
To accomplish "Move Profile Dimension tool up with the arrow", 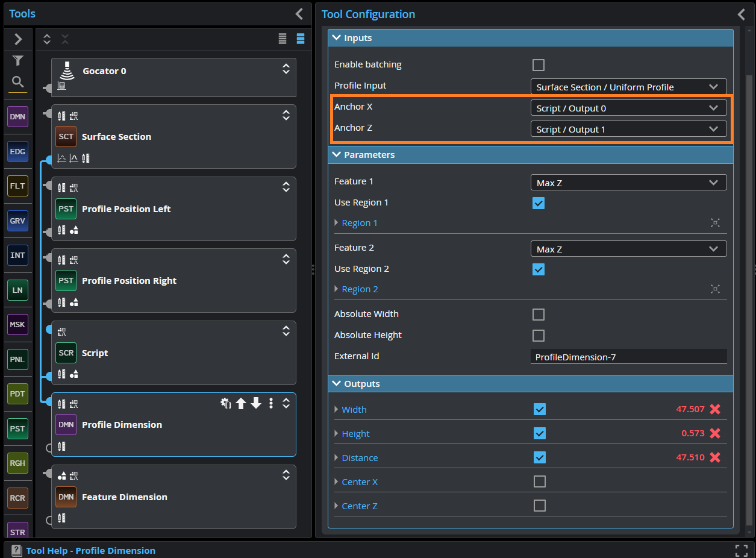I will (x=241, y=404).
